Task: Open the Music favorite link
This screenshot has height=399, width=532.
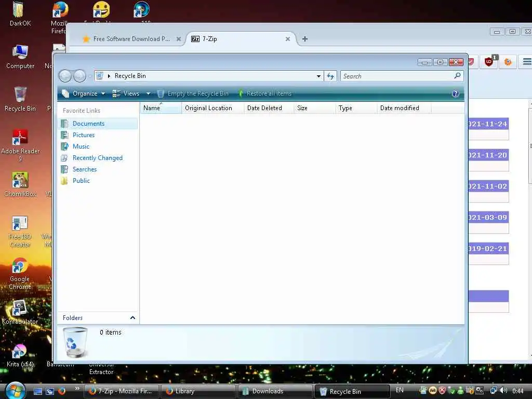Action: tap(81, 146)
